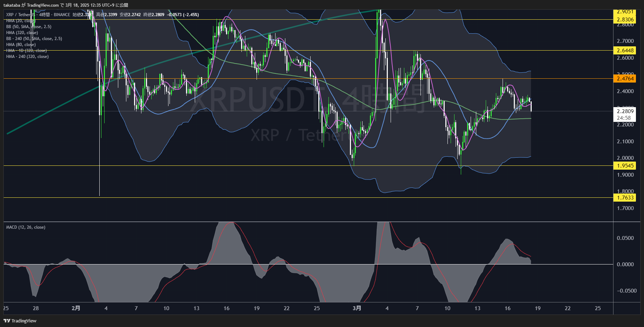Click the −0.0573 (−2.45%) change value

click(x=183, y=15)
